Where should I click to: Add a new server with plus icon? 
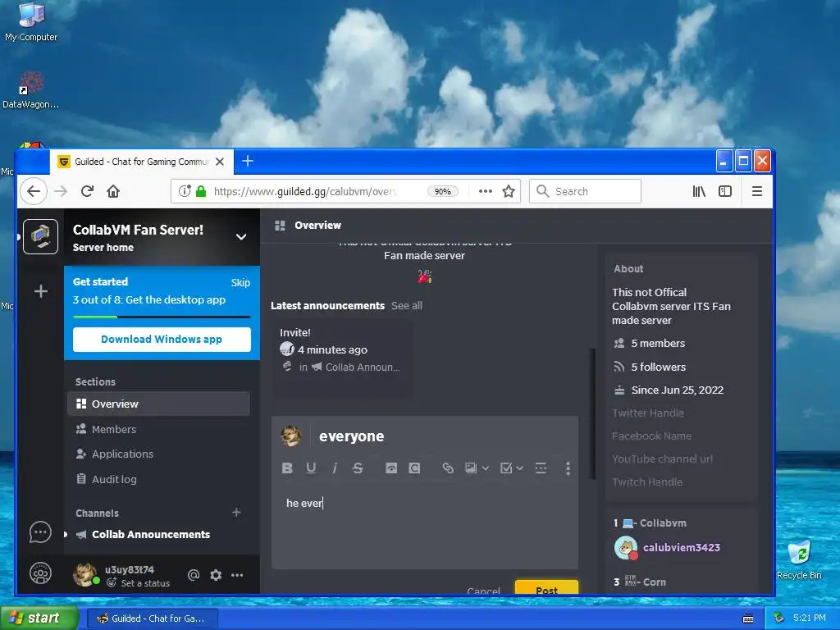(x=41, y=291)
